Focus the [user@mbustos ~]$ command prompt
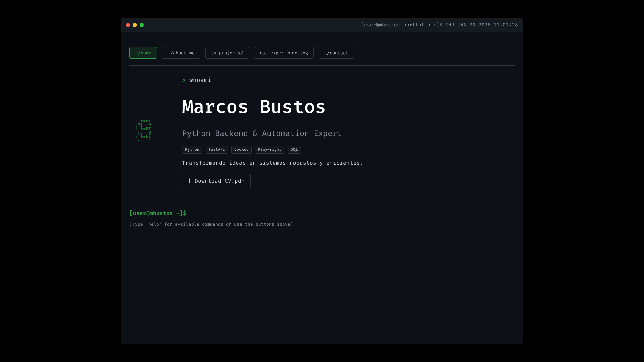Image resolution: width=644 pixels, height=362 pixels. pos(158,213)
